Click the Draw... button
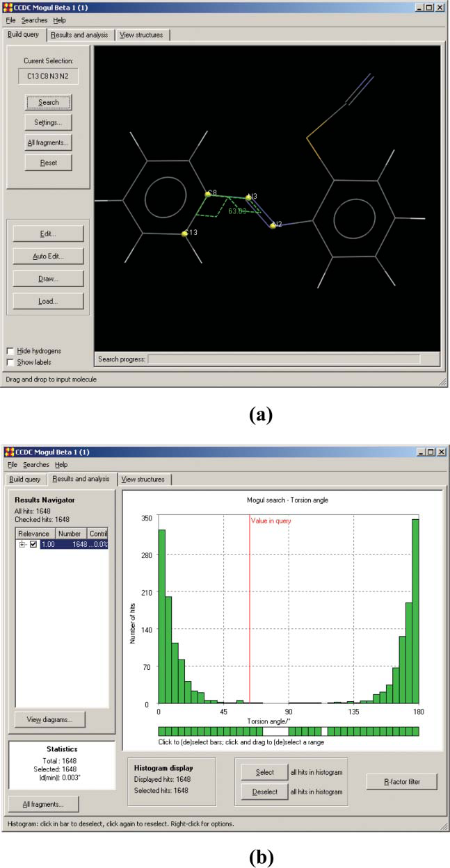 point(49,279)
